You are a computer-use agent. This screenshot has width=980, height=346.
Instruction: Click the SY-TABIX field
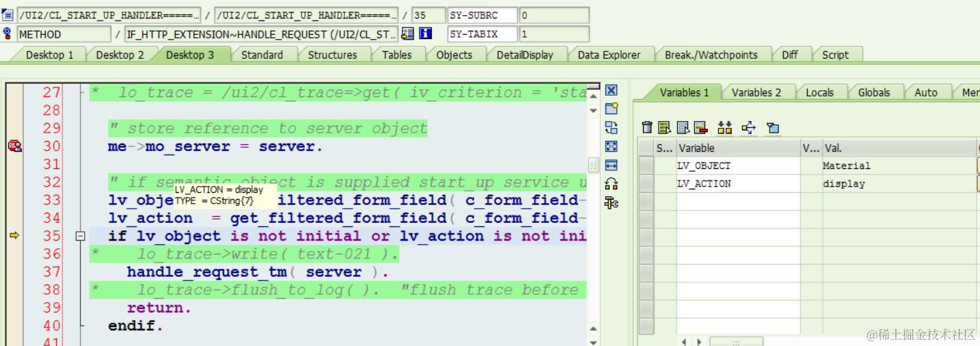[x=482, y=34]
